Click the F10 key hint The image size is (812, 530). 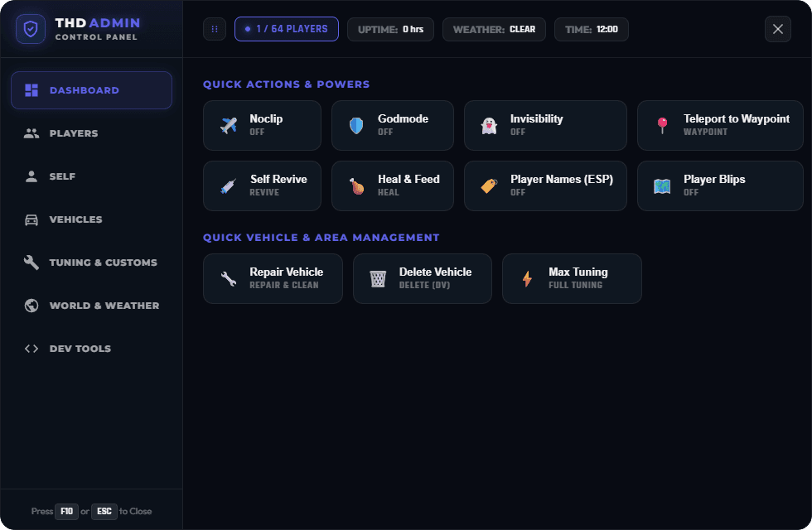click(x=67, y=512)
